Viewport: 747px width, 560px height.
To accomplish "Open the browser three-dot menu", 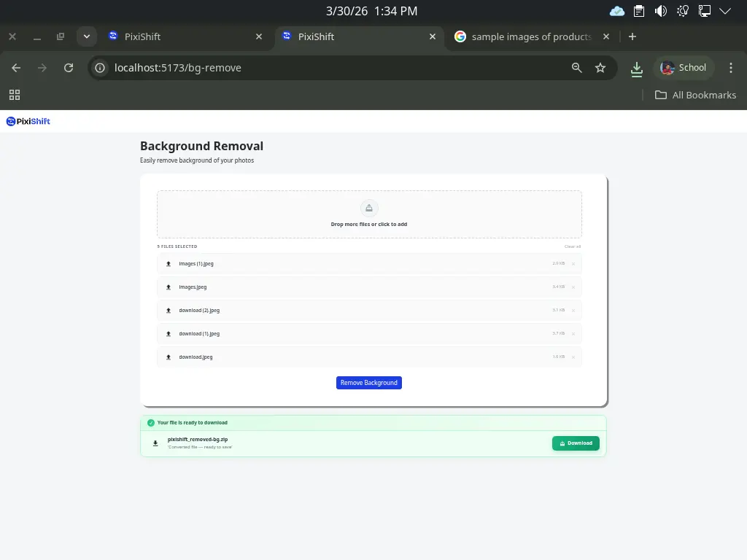I will coord(731,68).
